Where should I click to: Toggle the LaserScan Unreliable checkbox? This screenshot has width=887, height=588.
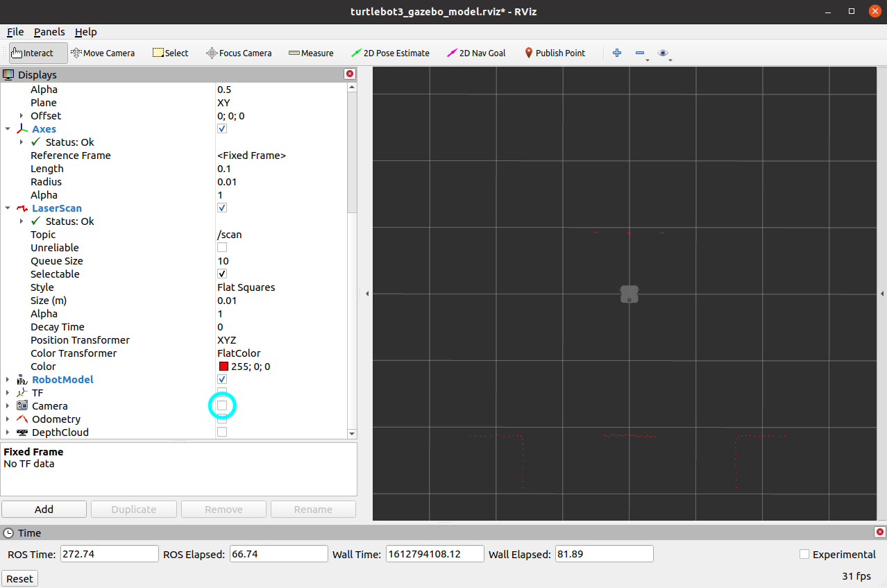(222, 248)
